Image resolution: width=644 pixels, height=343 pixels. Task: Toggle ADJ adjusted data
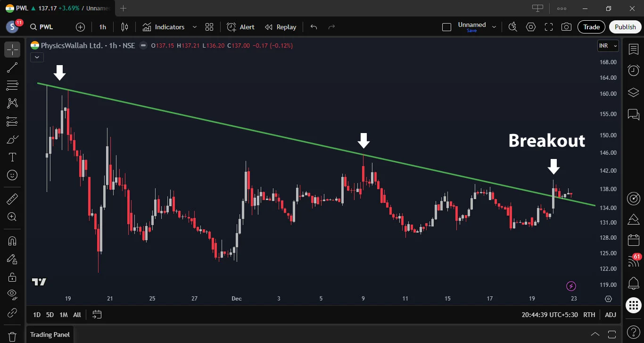[x=611, y=315]
